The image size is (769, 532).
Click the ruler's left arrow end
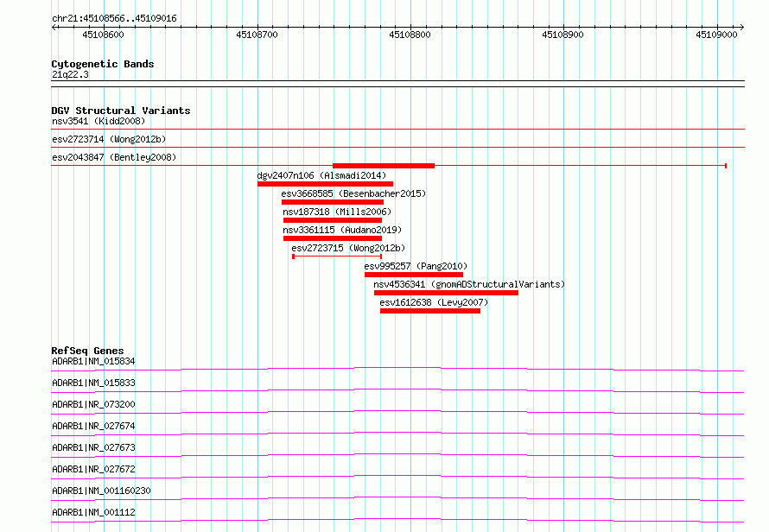pos(54,28)
